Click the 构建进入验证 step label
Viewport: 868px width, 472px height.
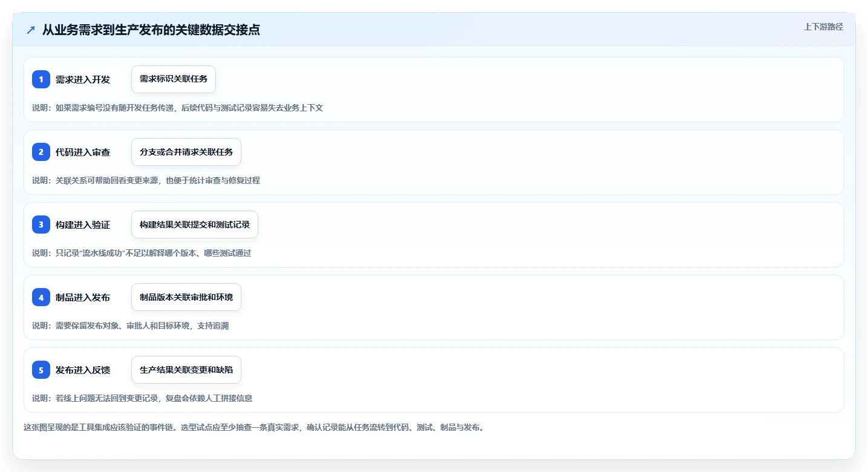point(83,225)
